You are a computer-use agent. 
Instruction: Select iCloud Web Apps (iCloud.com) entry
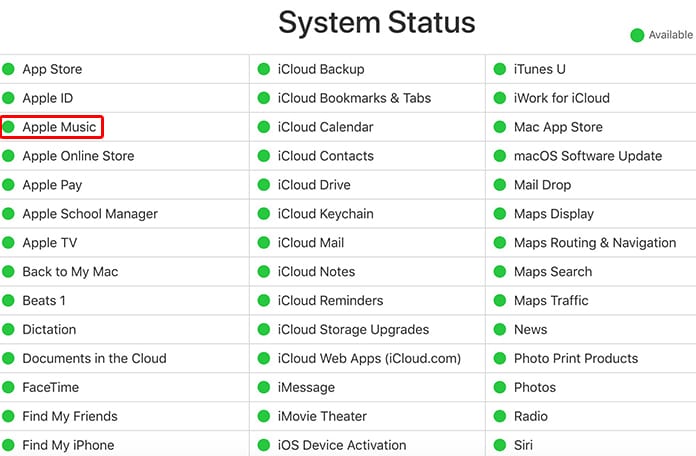click(x=369, y=358)
